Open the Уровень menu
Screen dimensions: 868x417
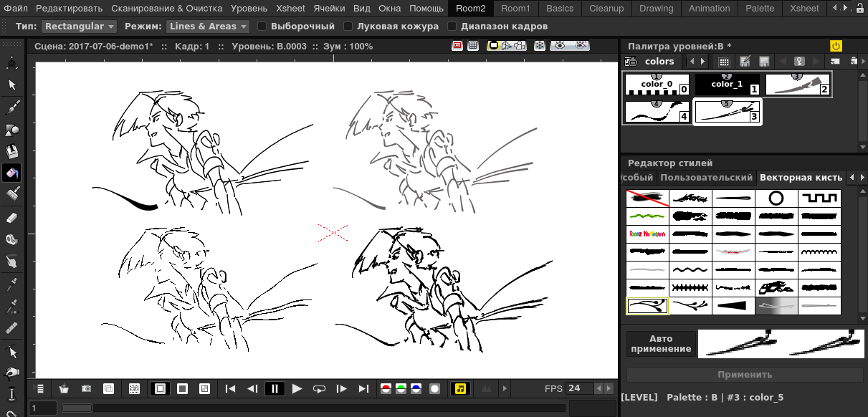click(x=250, y=9)
